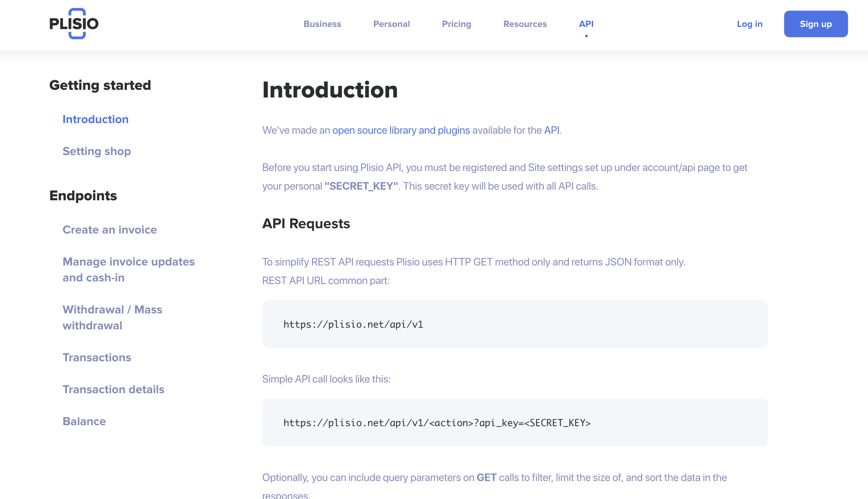Open the Balance sidebar link
This screenshot has height=499, width=868.
pyautogui.click(x=84, y=421)
